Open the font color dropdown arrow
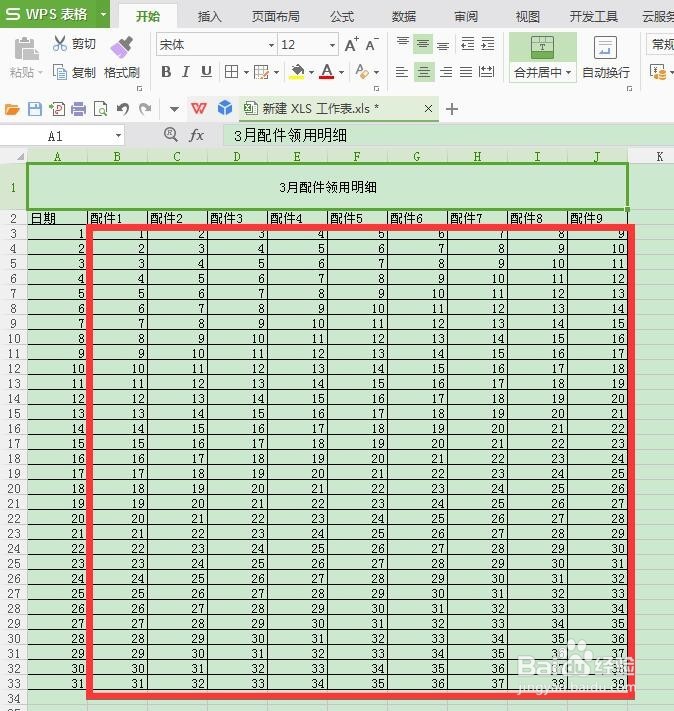Screen dimensions: 674x711 point(342,72)
